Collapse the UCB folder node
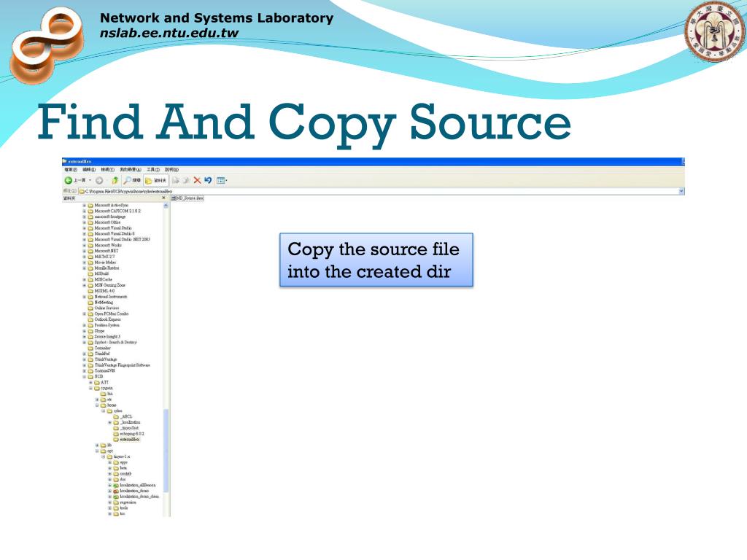The image size is (747, 560). click(85, 377)
